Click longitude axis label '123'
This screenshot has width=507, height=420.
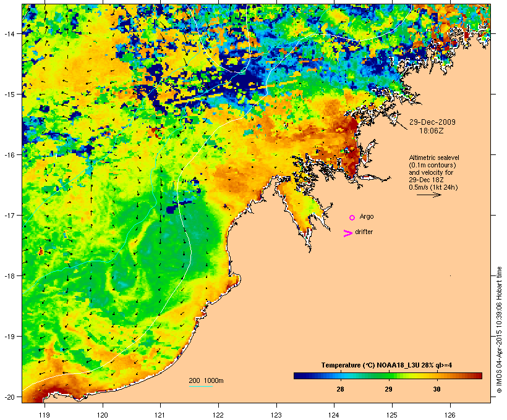pyautogui.click(x=276, y=415)
